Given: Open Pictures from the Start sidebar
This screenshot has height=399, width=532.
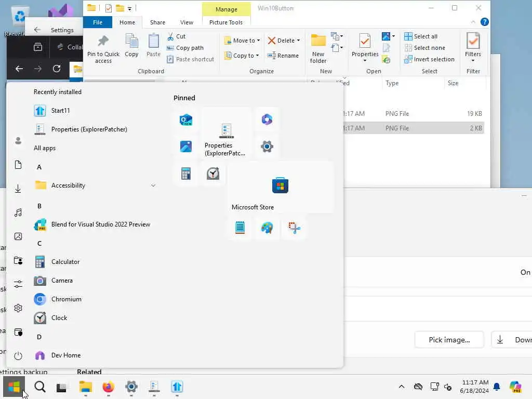Looking at the screenshot, I should [18, 236].
